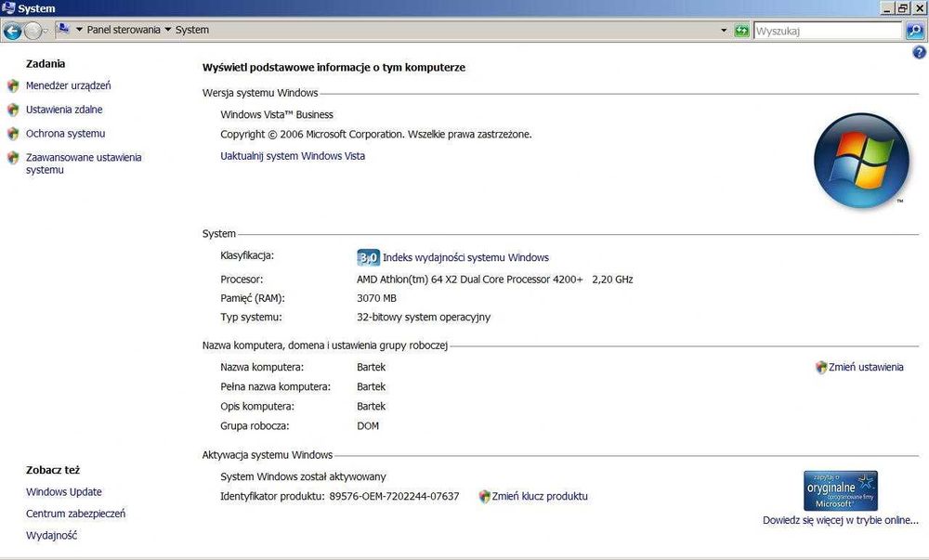
Task: Open Ustawienia zdalne link
Action: (64, 110)
